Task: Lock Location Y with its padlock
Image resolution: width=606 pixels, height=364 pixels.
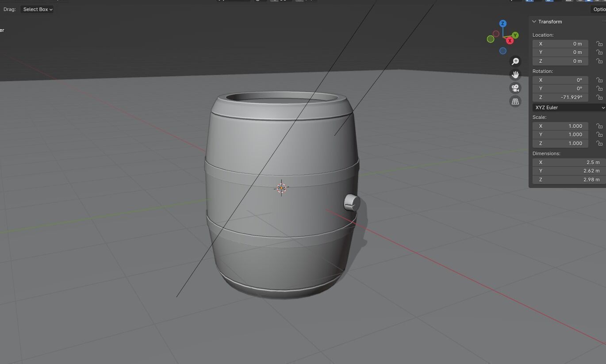Action: coord(599,52)
